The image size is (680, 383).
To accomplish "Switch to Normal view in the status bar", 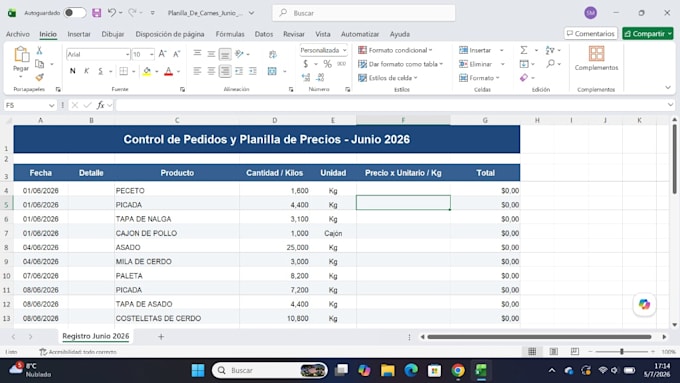I will (532, 352).
